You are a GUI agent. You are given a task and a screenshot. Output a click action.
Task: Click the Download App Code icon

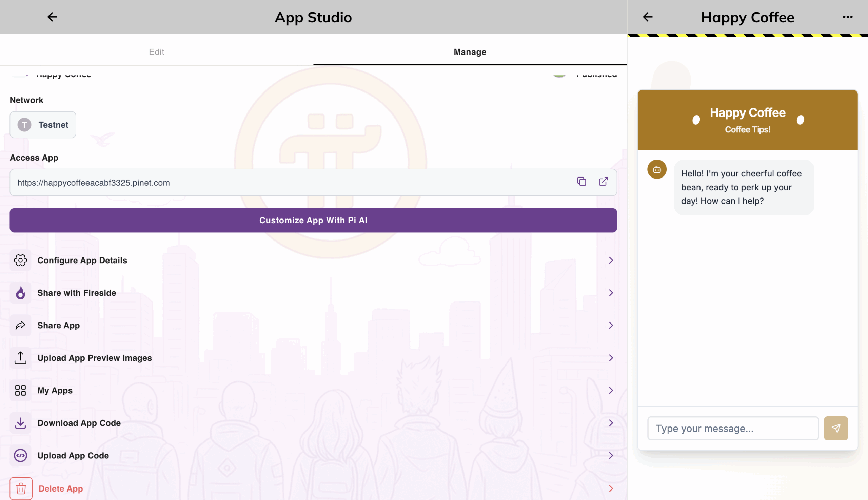[20, 423]
